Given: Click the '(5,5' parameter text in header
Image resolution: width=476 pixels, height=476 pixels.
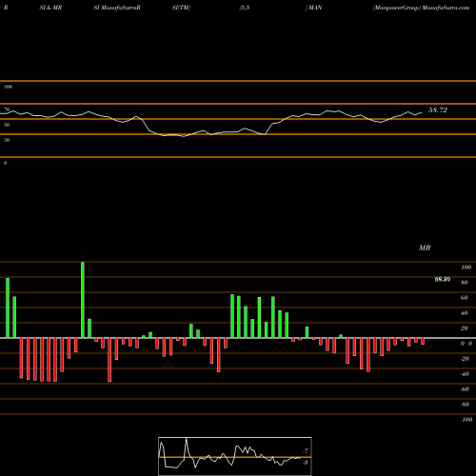Looking at the screenshot, I should (244, 8).
